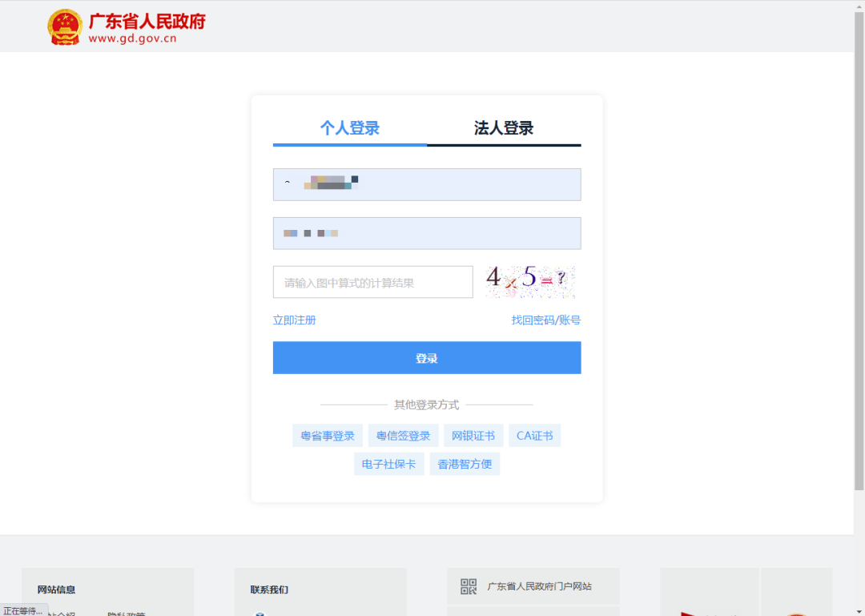
Task: Select the 粤省事登录 login option
Action: [x=327, y=435]
